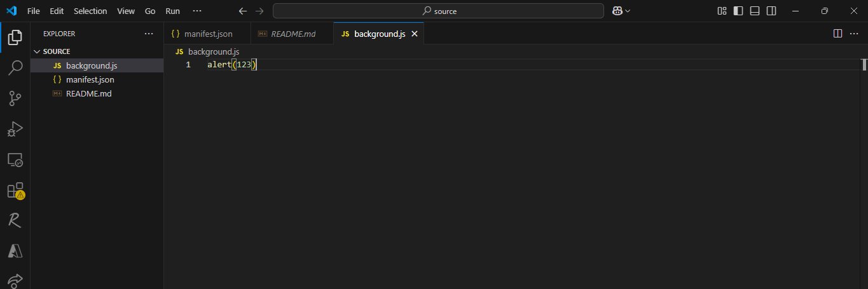Open the Explorer view in activity bar

point(15,37)
